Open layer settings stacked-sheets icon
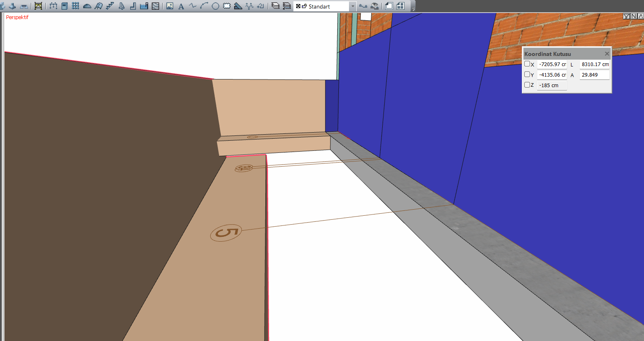 276,6
